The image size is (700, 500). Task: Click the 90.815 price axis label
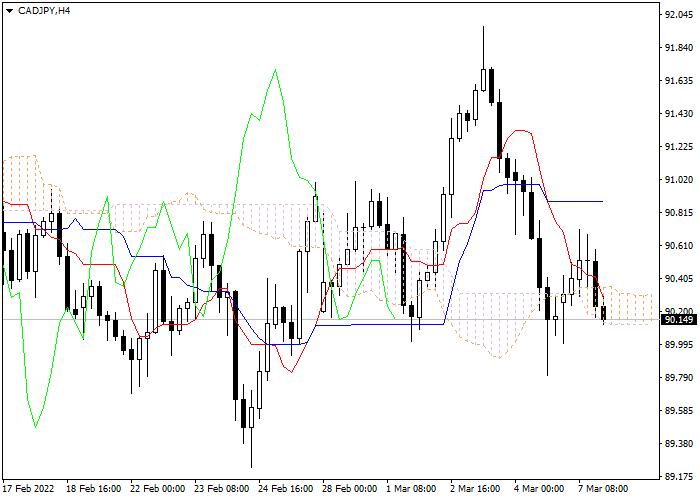679,212
